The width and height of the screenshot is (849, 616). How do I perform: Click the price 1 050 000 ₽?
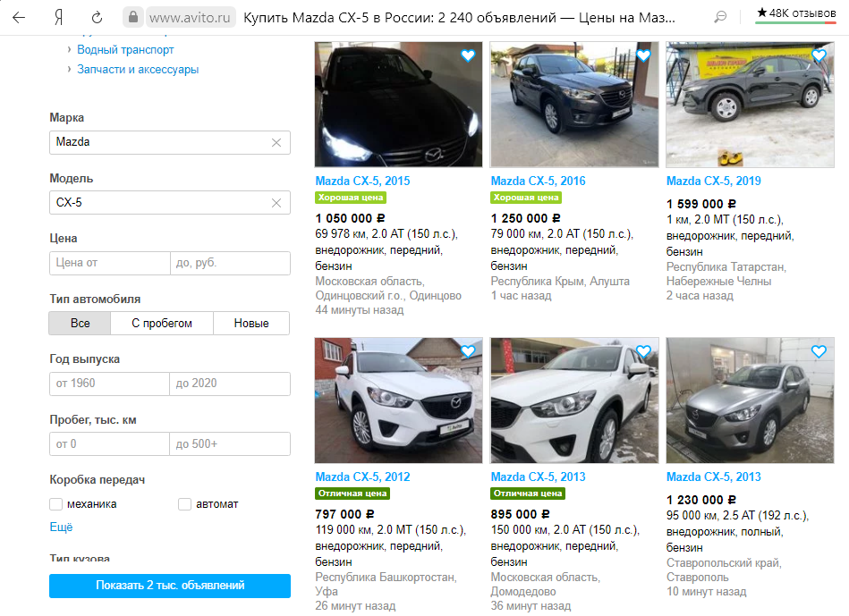coord(350,218)
